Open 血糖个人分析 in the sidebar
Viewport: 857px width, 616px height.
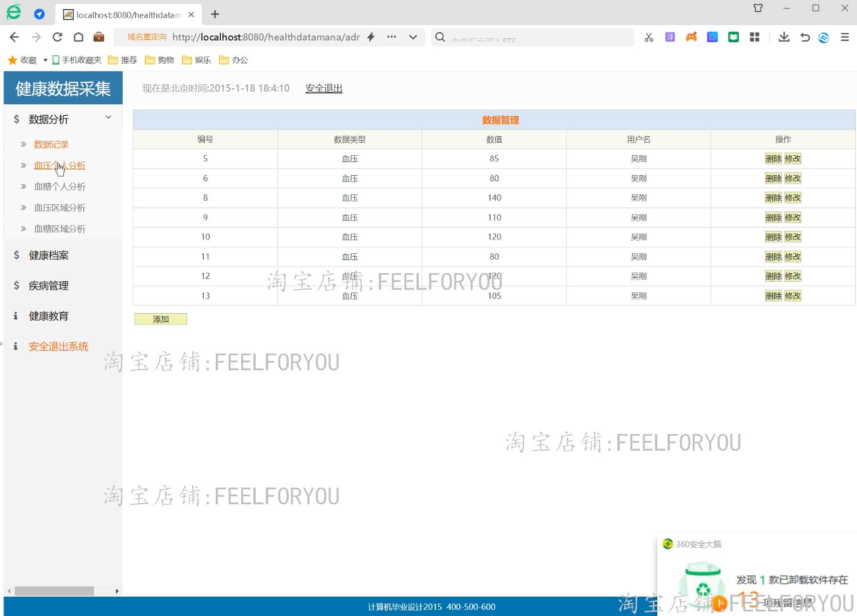[x=59, y=187]
